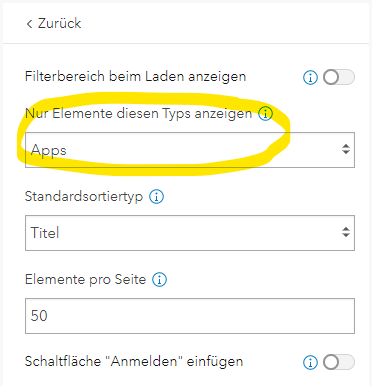Toggle the Schaltfläche "Anmelden" einfügen switch

point(339,362)
